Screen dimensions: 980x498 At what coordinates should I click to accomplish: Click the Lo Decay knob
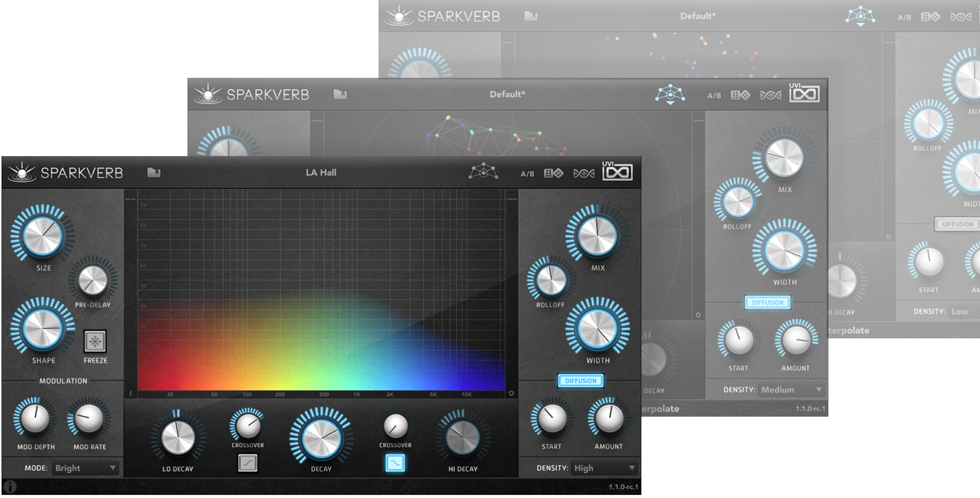click(177, 437)
